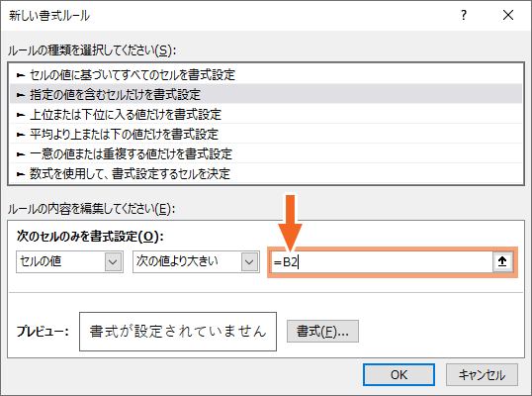Open the 次の値より大きい dropdown
The height and width of the screenshot is (396, 532).
(196, 261)
